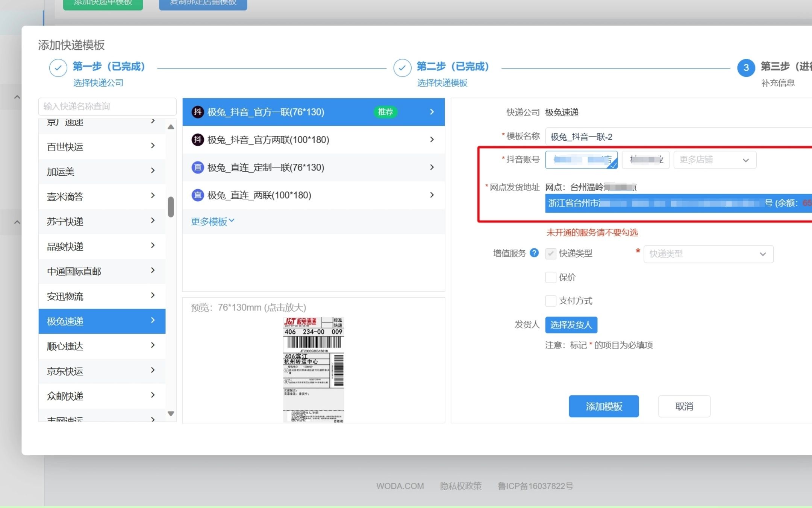Click the 选择发货人 button
812x508 pixels.
pos(571,325)
